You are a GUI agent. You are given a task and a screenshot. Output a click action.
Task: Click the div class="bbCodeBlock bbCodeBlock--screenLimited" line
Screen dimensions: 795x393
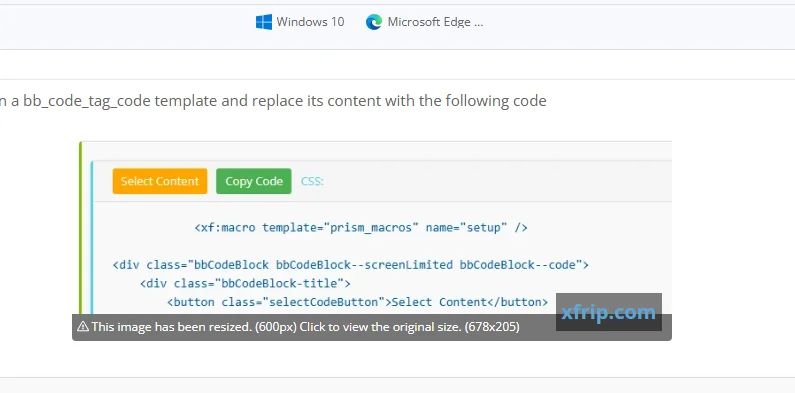pyautogui.click(x=350, y=265)
